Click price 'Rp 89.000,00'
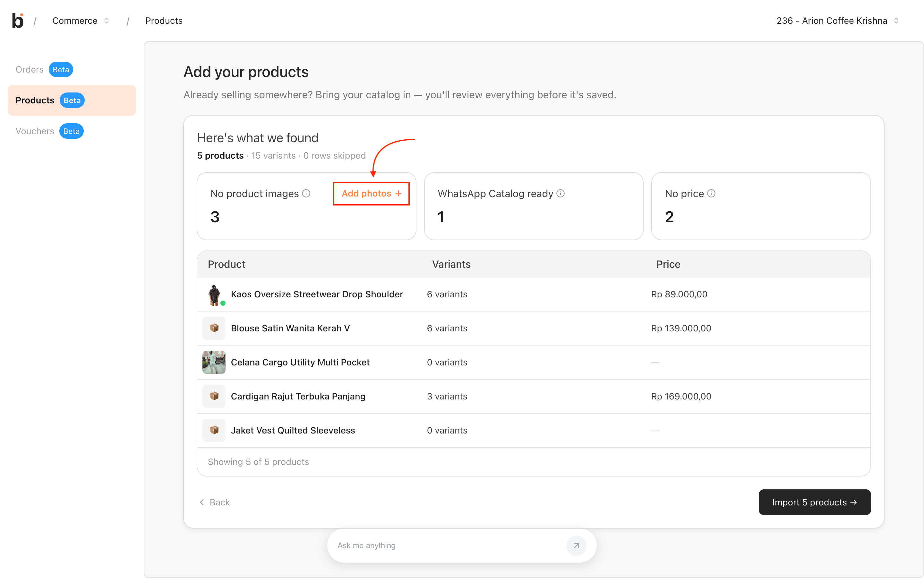This screenshot has width=924, height=578. pos(679,294)
